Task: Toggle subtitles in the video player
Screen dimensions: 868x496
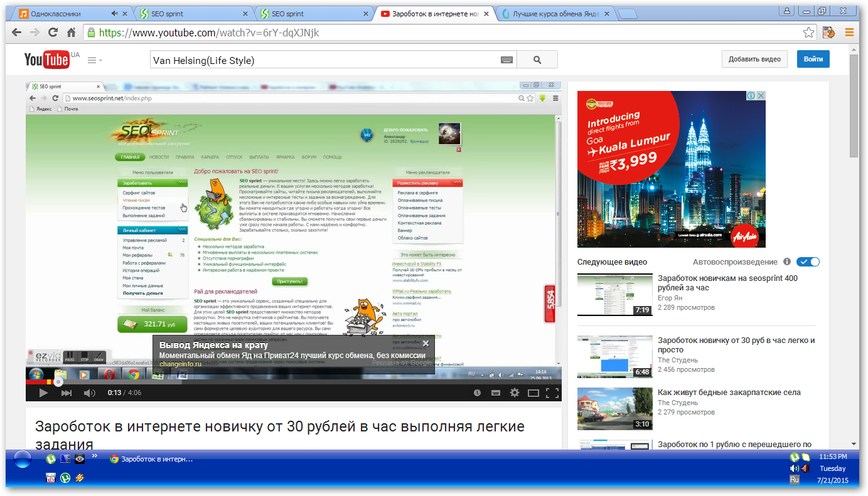Action: [x=496, y=393]
